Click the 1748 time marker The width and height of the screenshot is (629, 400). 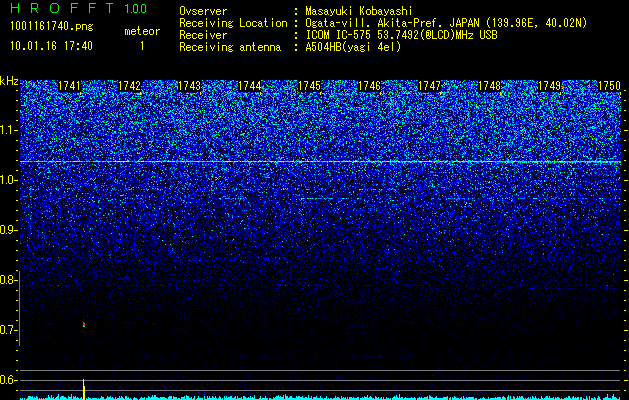(489, 86)
